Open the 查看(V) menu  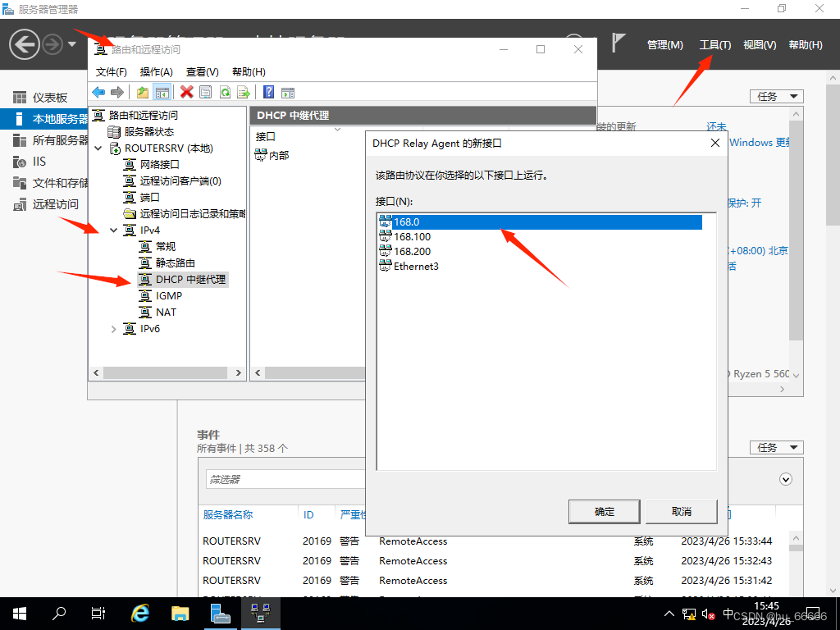click(202, 72)
